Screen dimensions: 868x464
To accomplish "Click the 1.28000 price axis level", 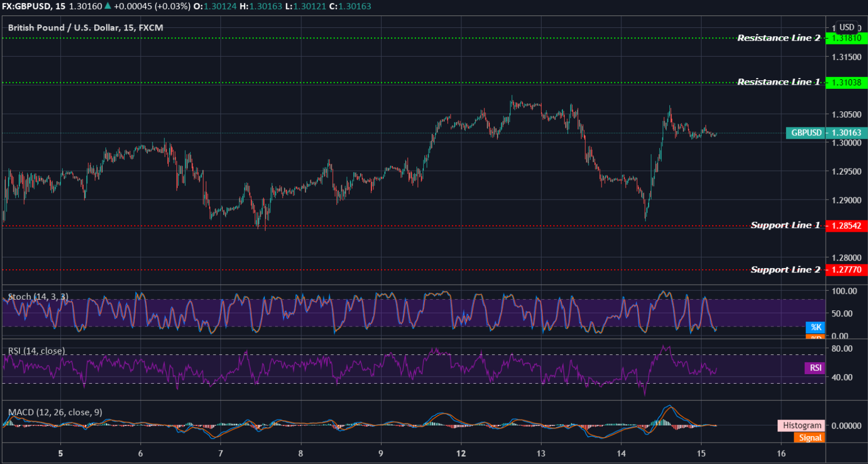I will (x=847, y=257).
